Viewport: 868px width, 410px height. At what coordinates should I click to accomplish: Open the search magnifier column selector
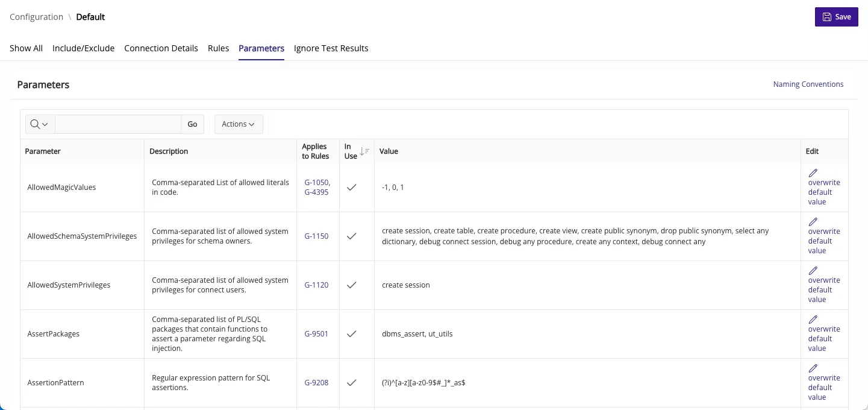click(x=39, y=124)
